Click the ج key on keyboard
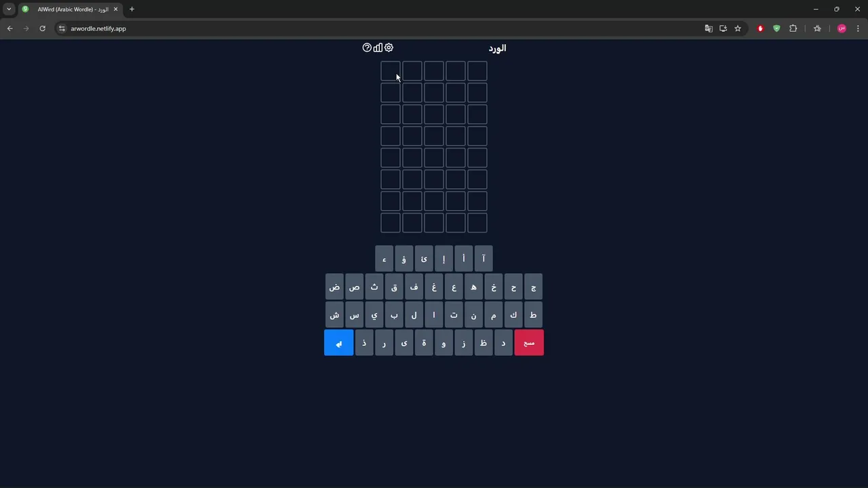 point(534,287)
